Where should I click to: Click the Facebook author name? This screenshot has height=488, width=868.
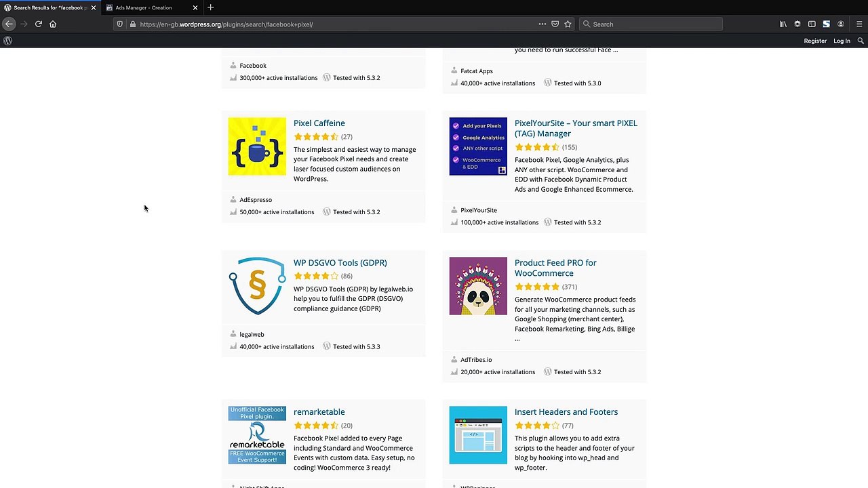click(253, 66)
